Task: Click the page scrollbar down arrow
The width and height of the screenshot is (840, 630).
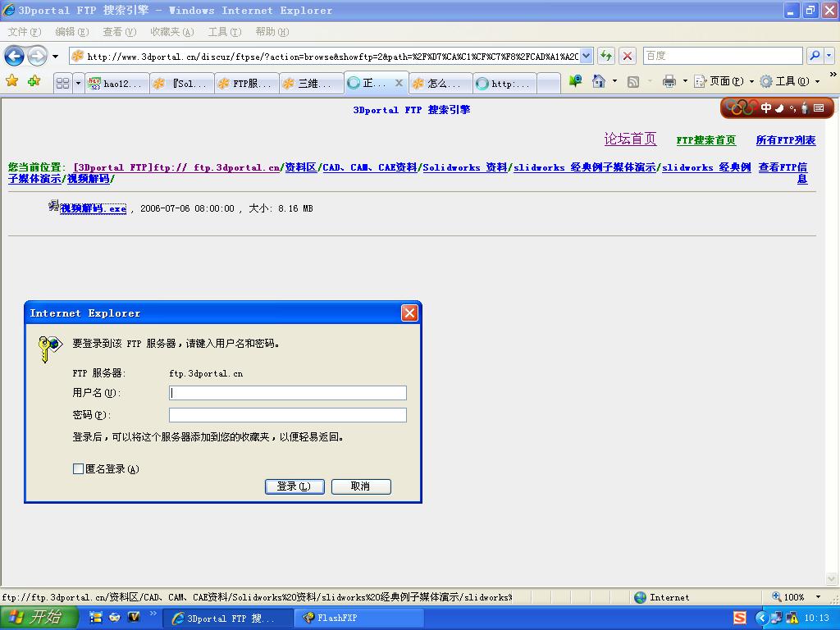Action: point(832,579)
